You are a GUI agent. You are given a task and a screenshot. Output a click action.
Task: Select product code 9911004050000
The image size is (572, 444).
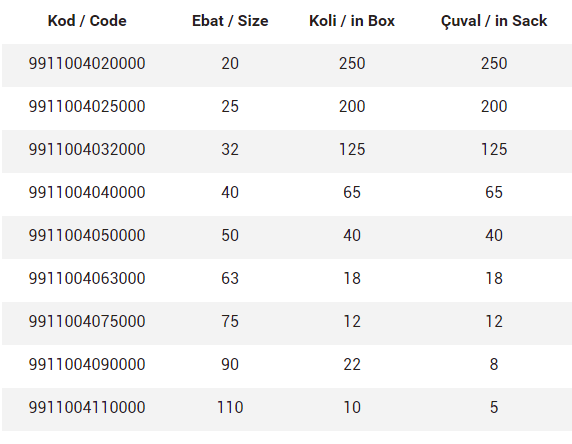(x=87, y=235)
